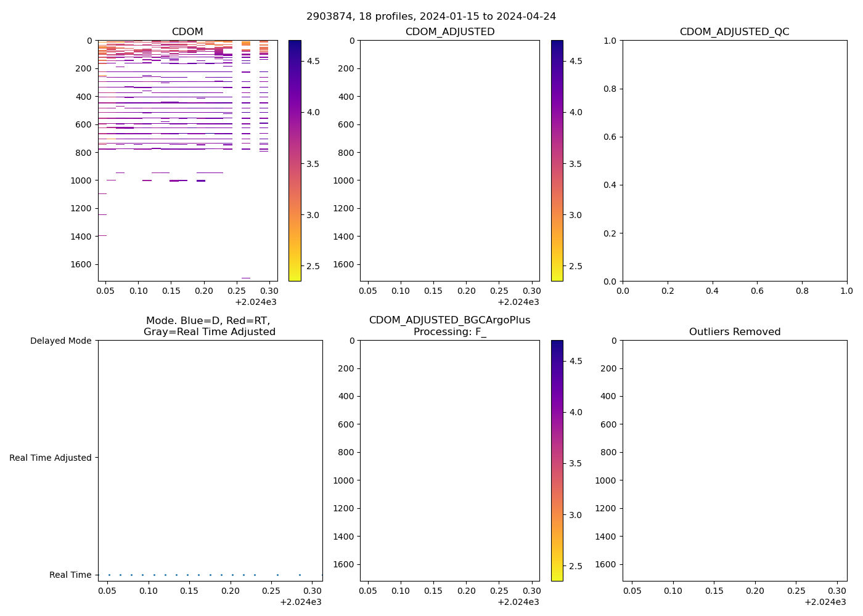Click the first blue Real Time data point
Screen dimensions: 863x616
click(x=109, y=575)
